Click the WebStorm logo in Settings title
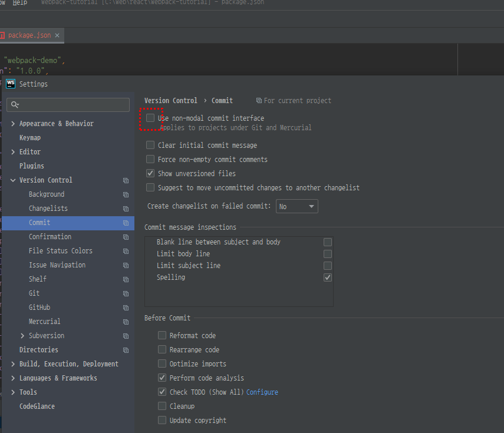The image size is (504, 433). (11, 84)
